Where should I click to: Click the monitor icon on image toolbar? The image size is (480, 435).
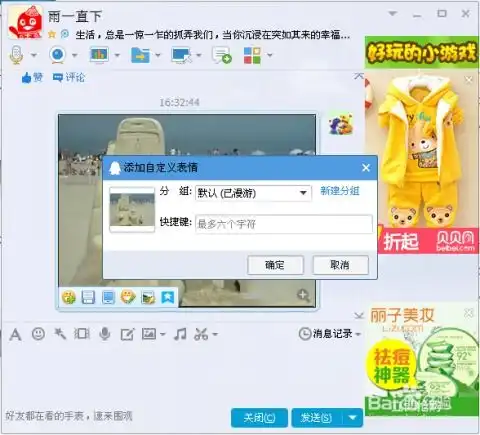pos(108,297)
